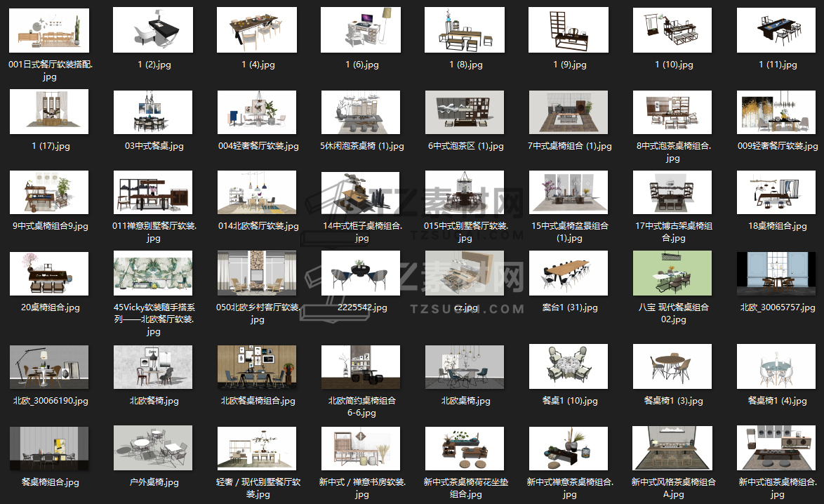Select the 1 (17).jpg thumbnail
The height and width of the screenshot is (504, 824).
(x=49, y=112)
